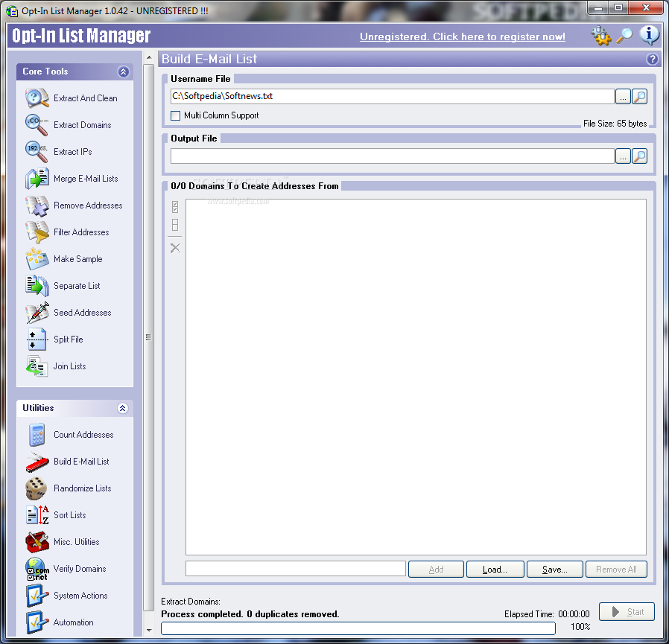Screen dimensions: 669x644
Task: Open the Filter Addresses funnel icon
Action: click(37, 232)
